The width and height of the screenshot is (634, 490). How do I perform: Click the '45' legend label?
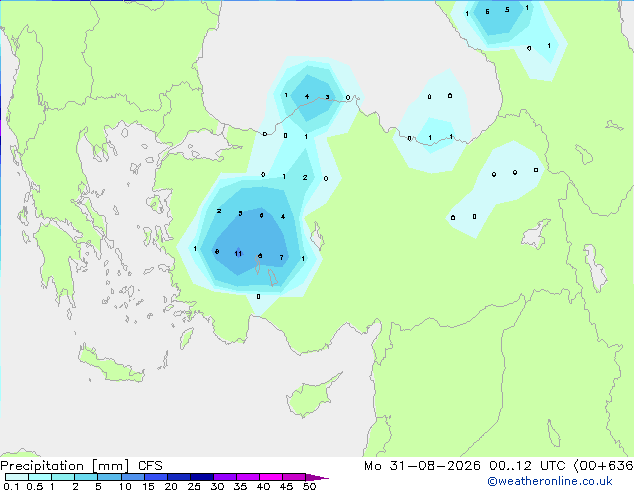(x=286, y=486)
